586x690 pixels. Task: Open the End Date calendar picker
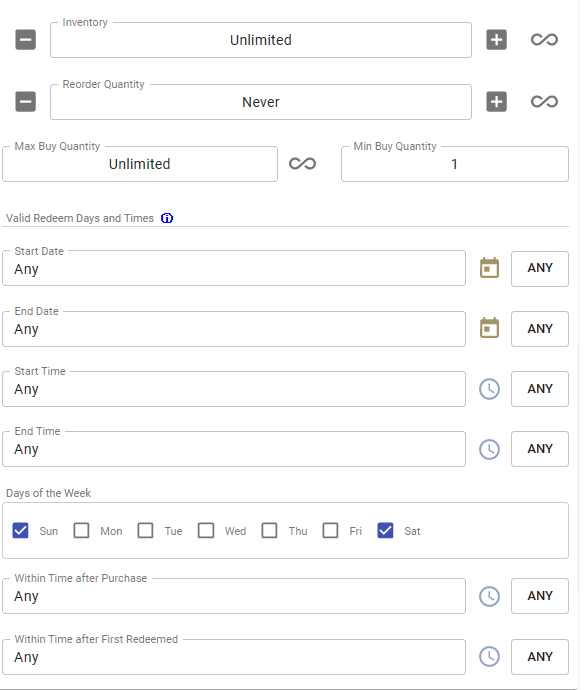[489, 328]
